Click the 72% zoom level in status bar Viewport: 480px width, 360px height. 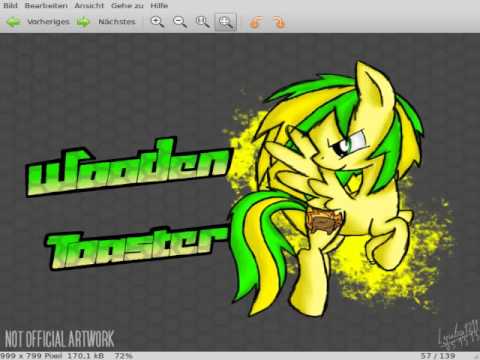(x=123, y=356)
